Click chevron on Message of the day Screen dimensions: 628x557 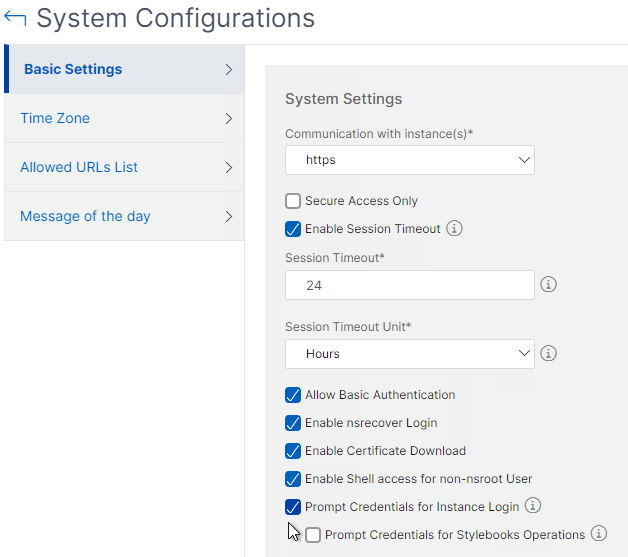coord(229,217)
